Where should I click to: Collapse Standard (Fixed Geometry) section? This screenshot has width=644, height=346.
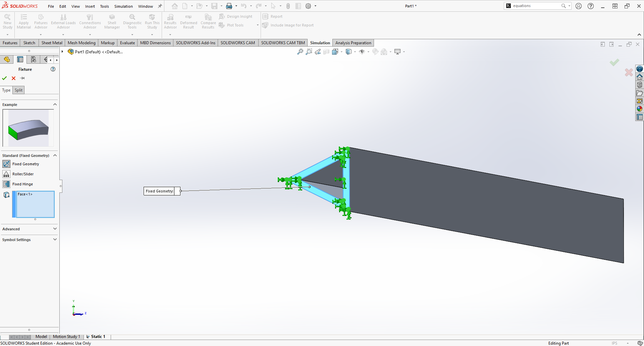[x=55, y=156]
